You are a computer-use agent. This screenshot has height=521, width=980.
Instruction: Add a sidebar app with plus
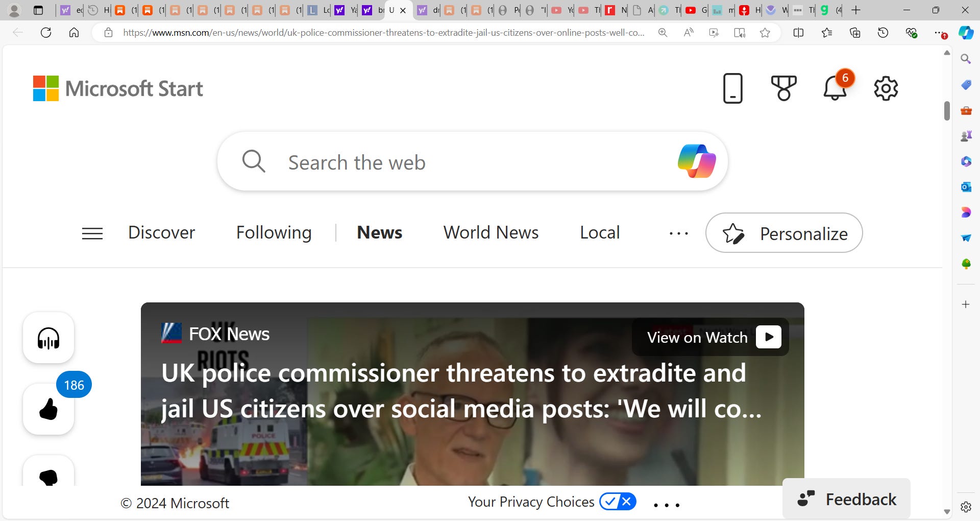(x=966, y=304)
